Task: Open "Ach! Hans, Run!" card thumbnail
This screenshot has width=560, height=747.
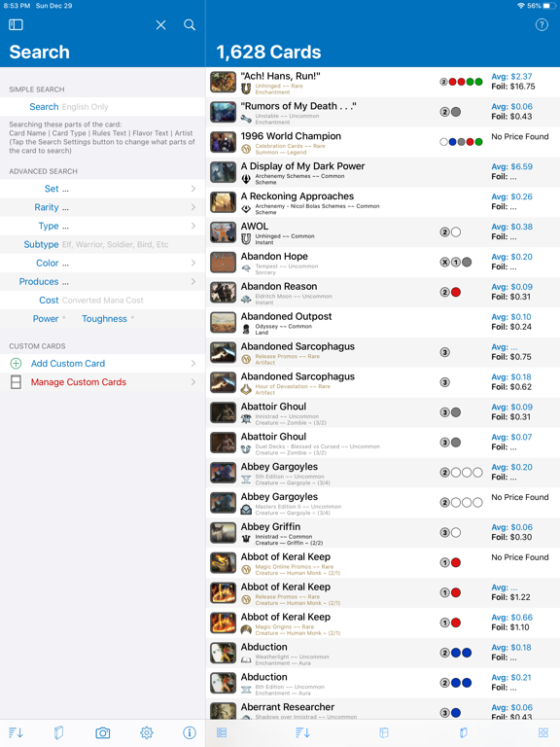Action: point(224,82)
